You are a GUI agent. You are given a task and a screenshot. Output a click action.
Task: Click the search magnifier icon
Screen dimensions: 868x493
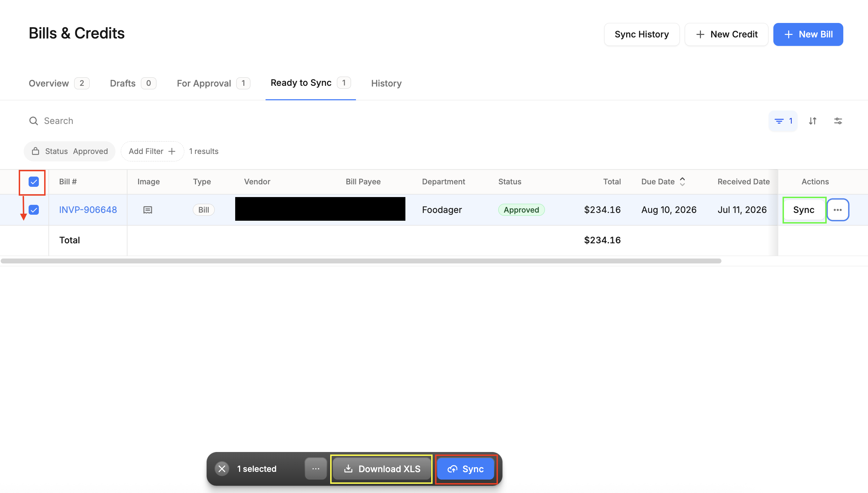pos(34,121)
